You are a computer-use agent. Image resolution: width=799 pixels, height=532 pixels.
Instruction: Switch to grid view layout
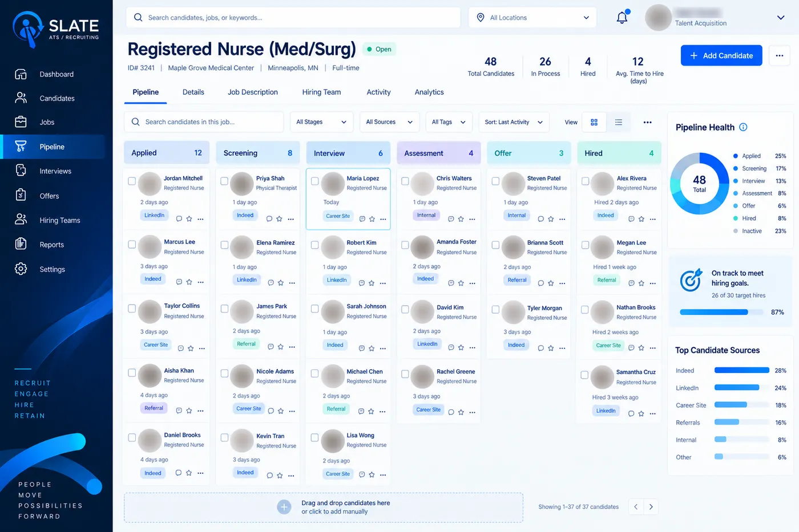[x=594, y=122]
